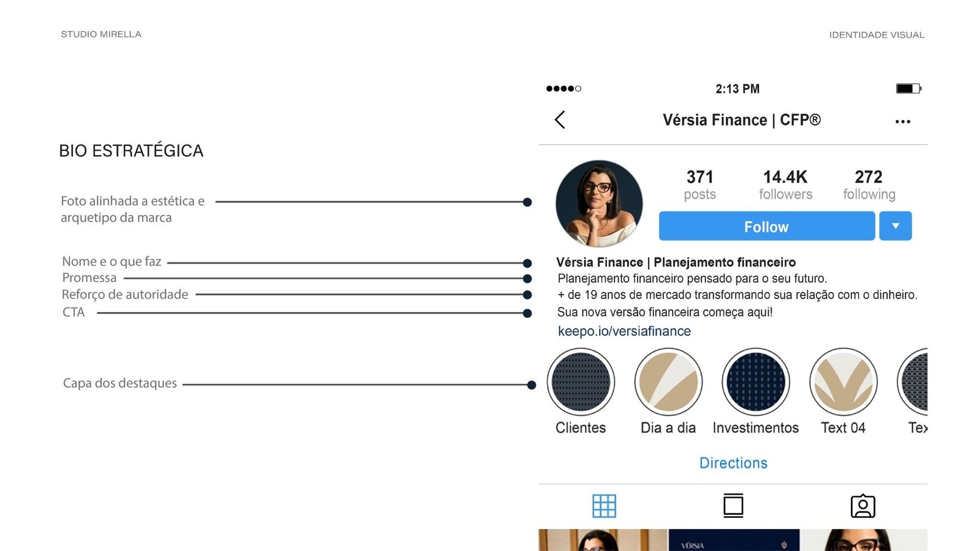Image resolution: width=980 pixels, height=551 pixels.
Task: Switch to the grid view posts tab
Action: point(604,506)
